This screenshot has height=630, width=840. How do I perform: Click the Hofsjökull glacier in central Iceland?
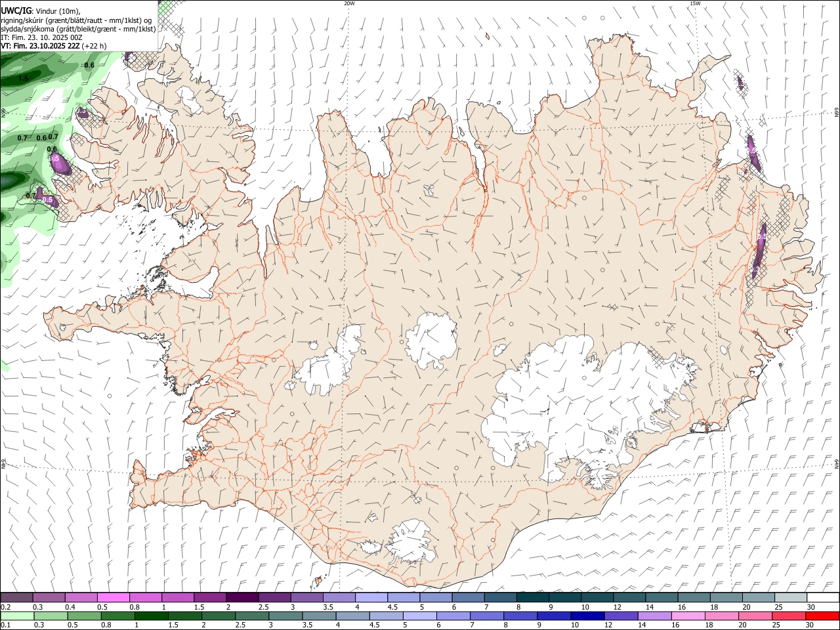coord(431,340)
